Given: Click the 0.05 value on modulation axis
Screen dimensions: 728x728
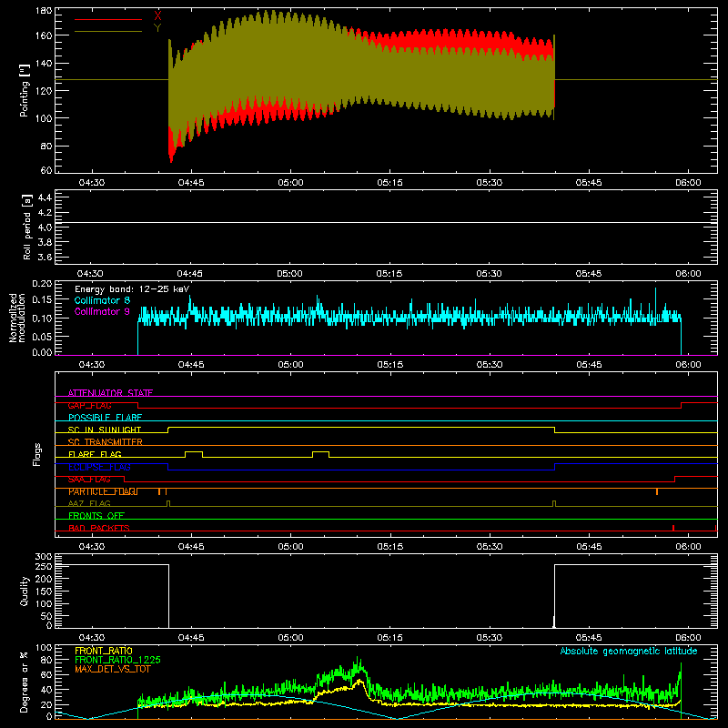Looking at the screenshot, I should pos(43,336).
